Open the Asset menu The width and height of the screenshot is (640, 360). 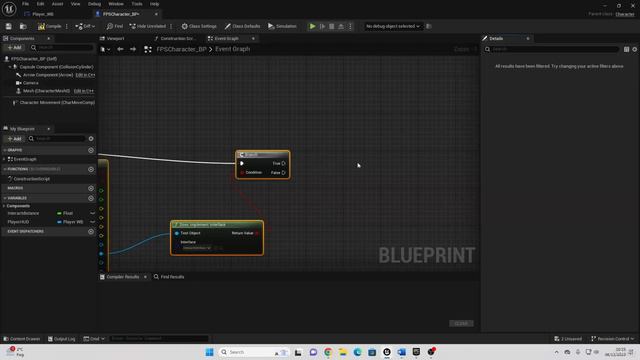point(57,4)
